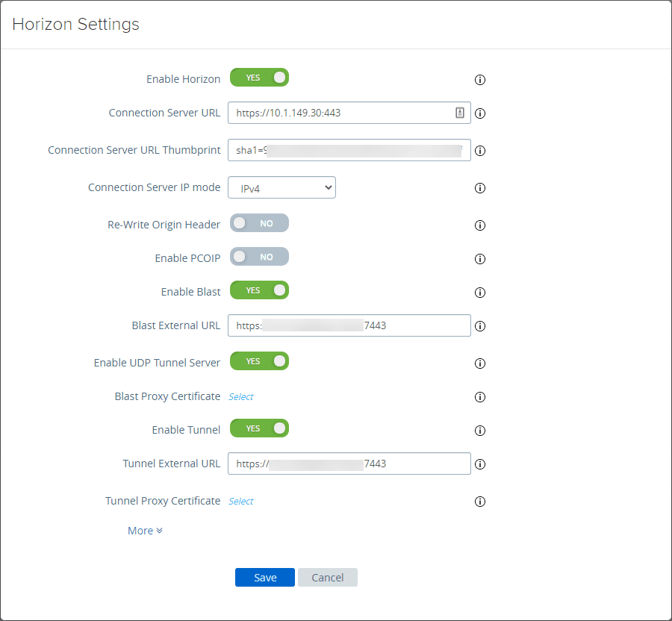View info for Tunnel Proxy Certificate
The width and height of the screenshot is (672, 621).
tap(480, 502)
